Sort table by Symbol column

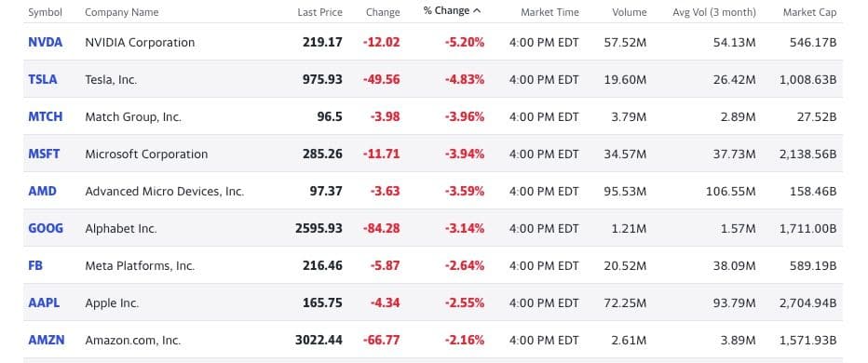click(45, 12)
